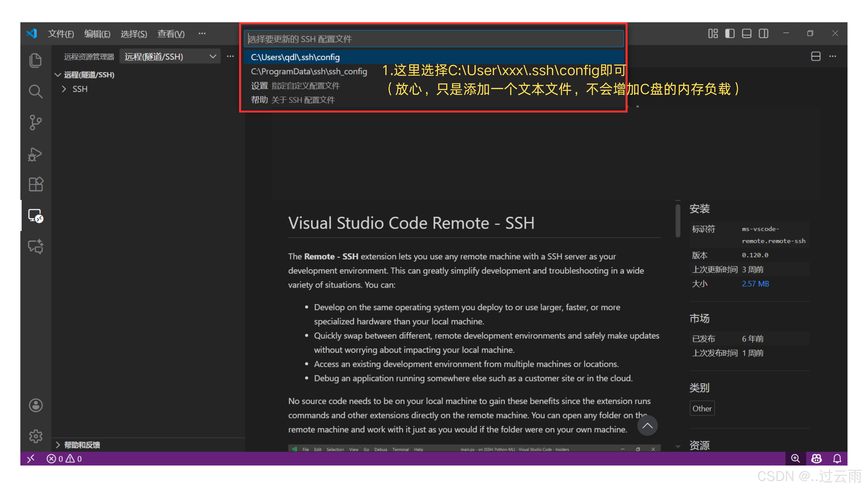
Task: Open the Extensions view
Action: pos(35,184)
